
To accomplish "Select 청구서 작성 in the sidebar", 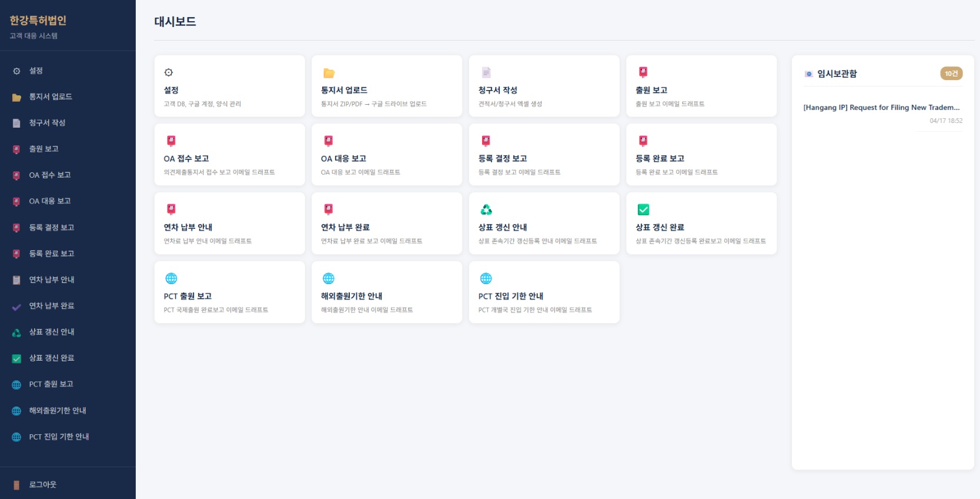I will (68, 123).
